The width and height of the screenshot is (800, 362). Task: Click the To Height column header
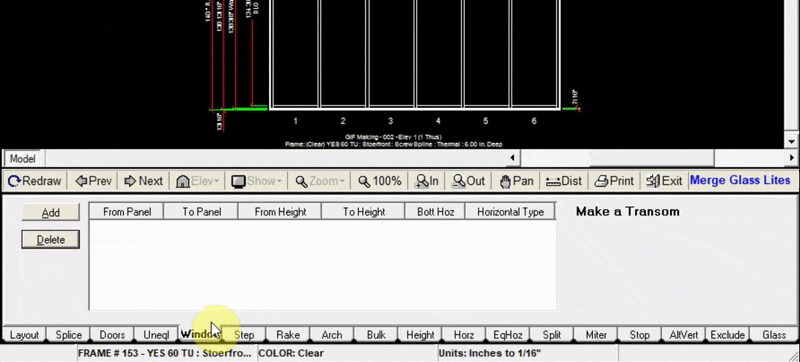(363, 212)
